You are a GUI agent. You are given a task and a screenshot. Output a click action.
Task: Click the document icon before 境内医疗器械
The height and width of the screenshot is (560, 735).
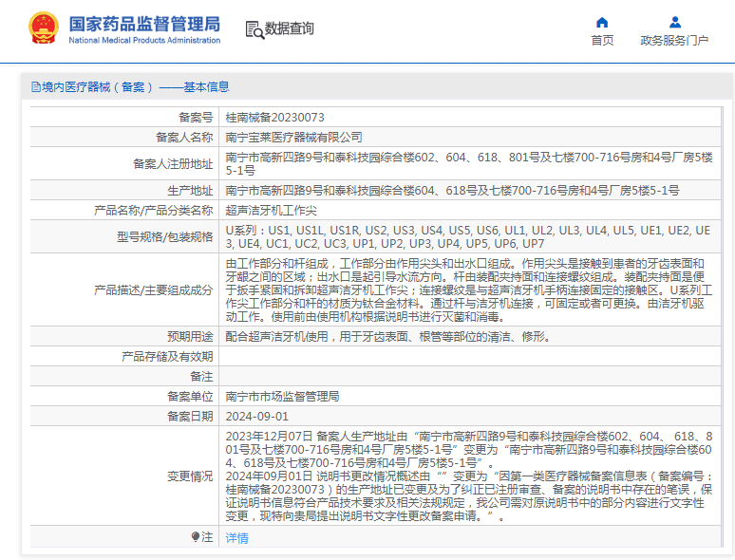tap(36, 86)
